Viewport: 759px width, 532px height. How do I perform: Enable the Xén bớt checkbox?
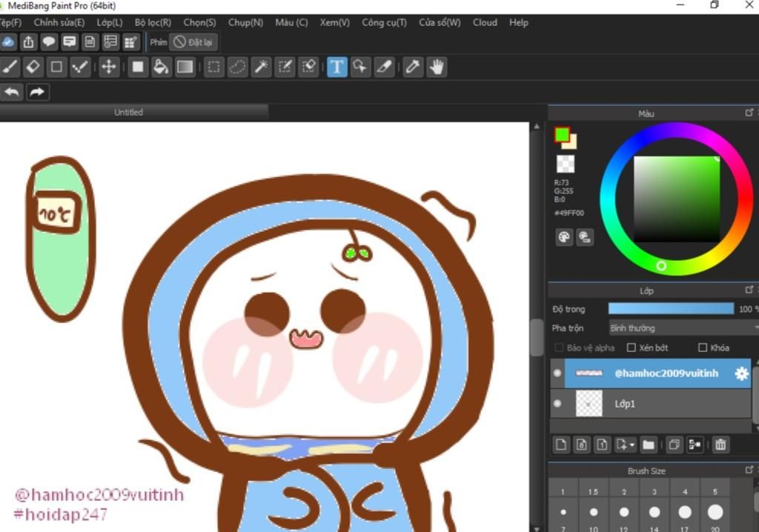[632, 348]
